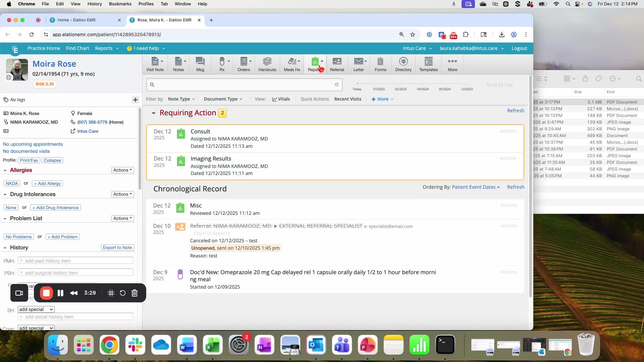Delete the recording with trash icon
This screenshot has width=644, height=362.
coord(135,293)
